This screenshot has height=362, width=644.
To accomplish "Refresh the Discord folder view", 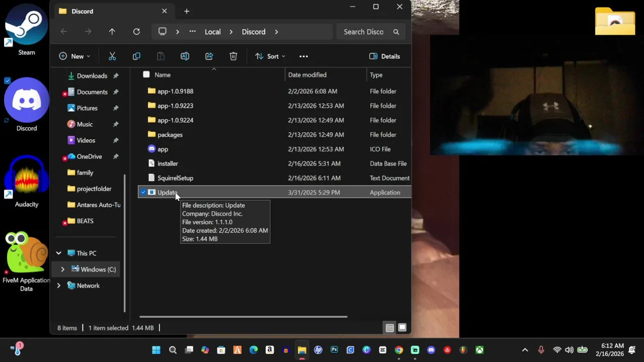I will click(136, 32).
